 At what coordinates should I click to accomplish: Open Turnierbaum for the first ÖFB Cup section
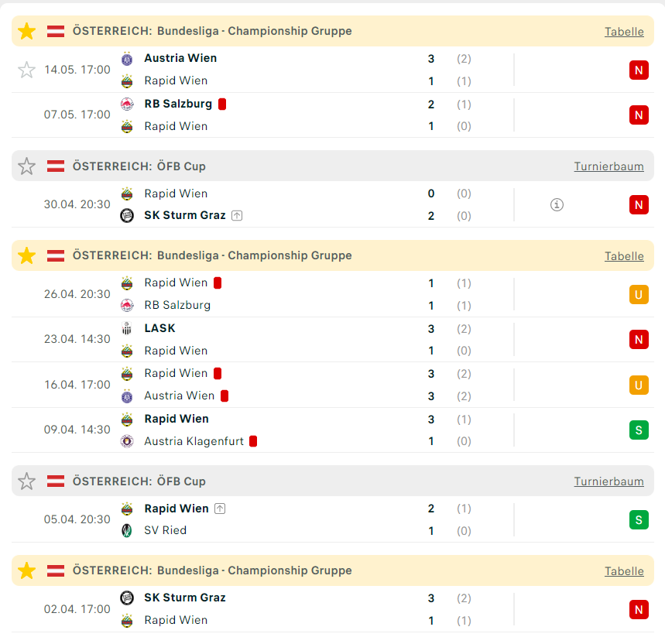[x=608, y=166]
